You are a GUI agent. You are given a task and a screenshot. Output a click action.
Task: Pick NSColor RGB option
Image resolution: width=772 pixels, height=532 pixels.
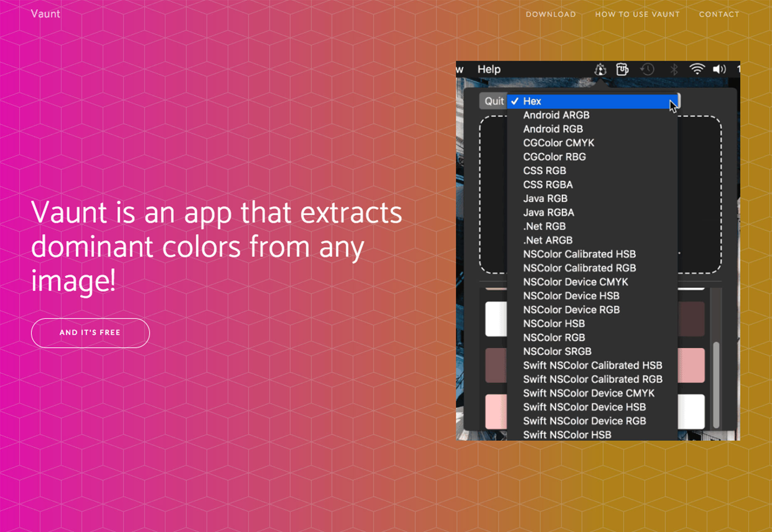click(x=592, y=338)
